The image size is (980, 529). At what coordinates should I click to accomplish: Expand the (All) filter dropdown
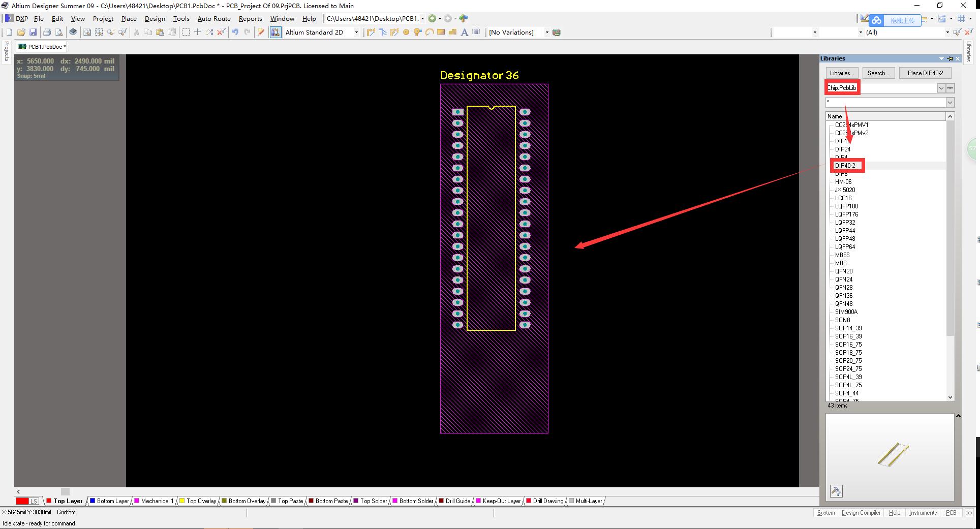tap(947, 32)
